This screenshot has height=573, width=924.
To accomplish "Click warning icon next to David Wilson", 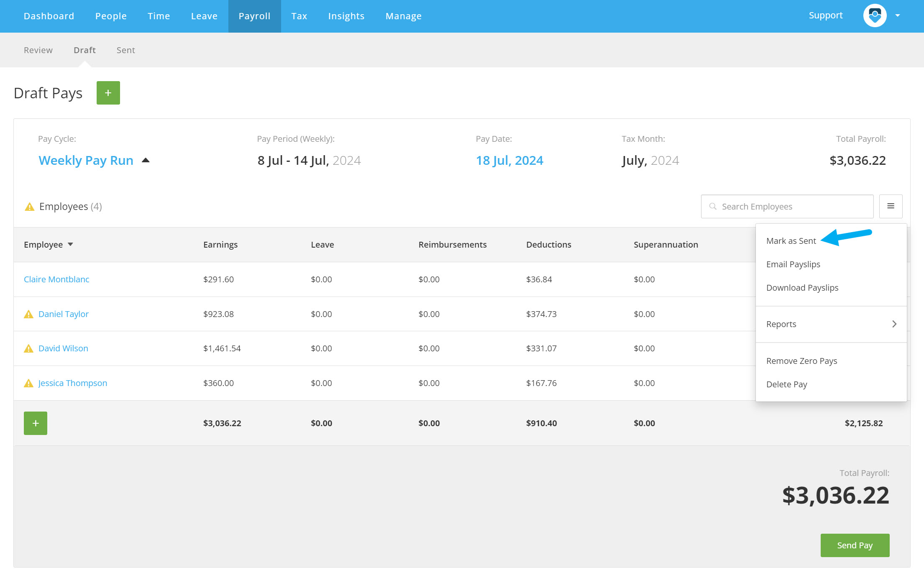I will pos(28,348).
